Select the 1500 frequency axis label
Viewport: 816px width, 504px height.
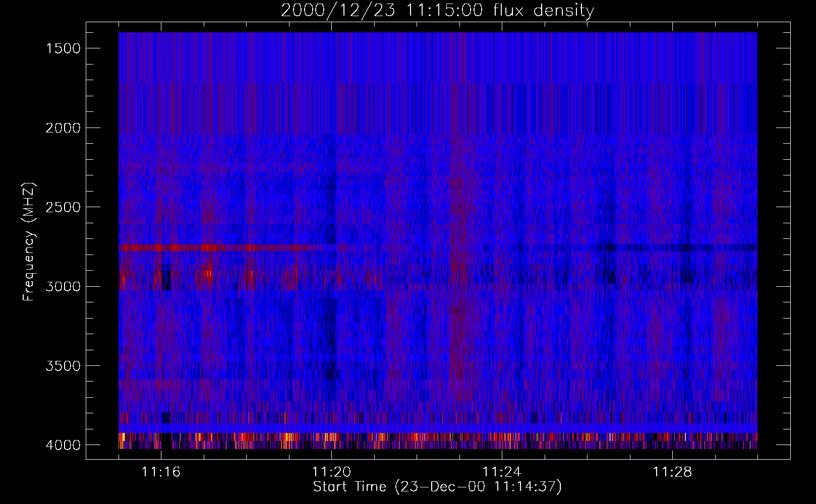click(63, 48)
